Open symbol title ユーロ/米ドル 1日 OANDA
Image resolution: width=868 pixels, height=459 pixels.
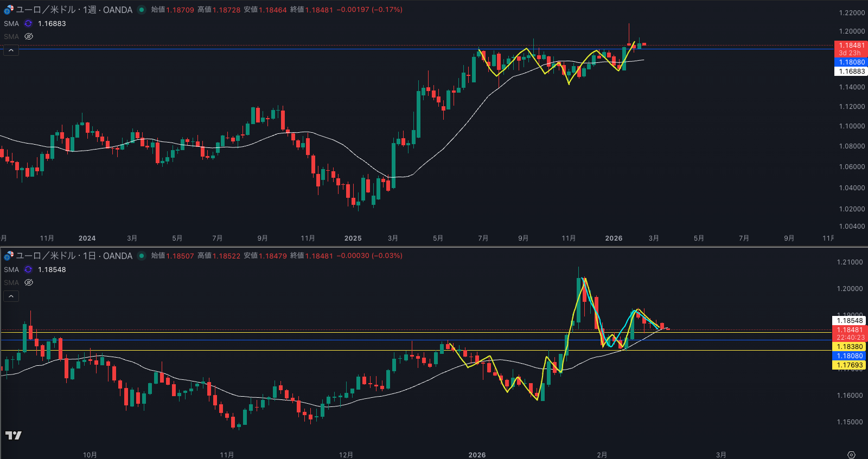click(74, 256)
